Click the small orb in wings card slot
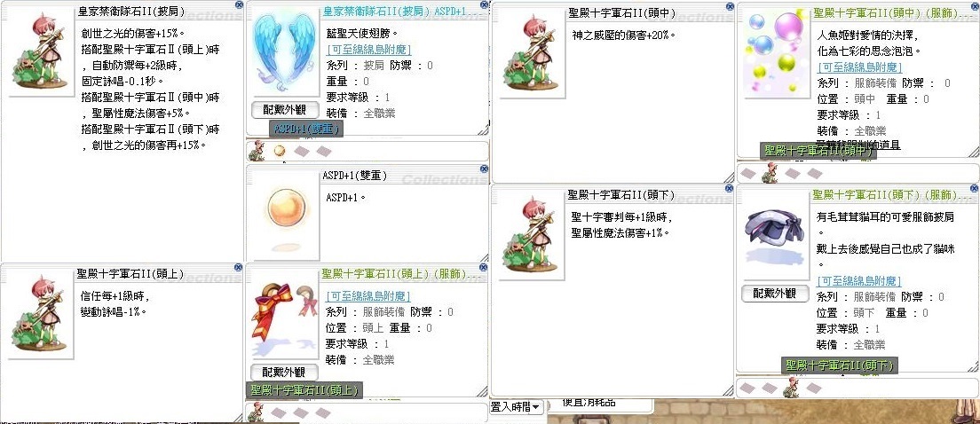 click(x=279, y=151)
